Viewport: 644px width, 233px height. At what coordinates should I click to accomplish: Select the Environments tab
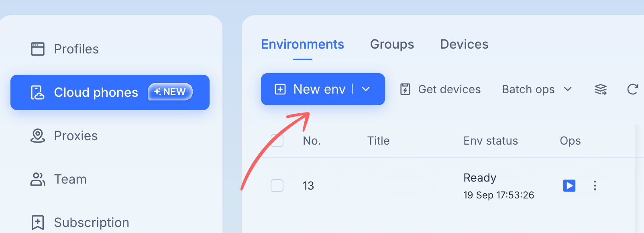point(302,44)
